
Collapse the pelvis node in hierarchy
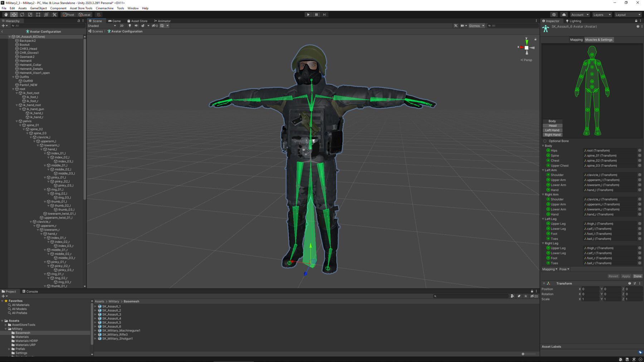click(17, 121)
